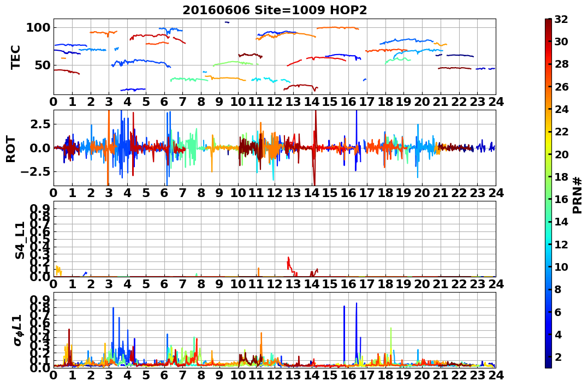The height and width of the screenshot is (387, 588).
Task: Click colorbar tick label 6
Action: [557, 312]
